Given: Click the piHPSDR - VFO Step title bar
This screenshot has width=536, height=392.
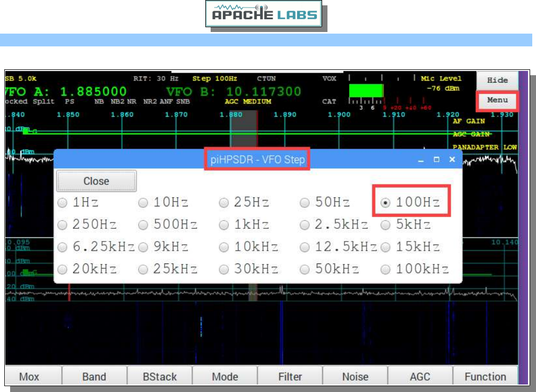Looking at the screenshot, I should tap(258, 159).
